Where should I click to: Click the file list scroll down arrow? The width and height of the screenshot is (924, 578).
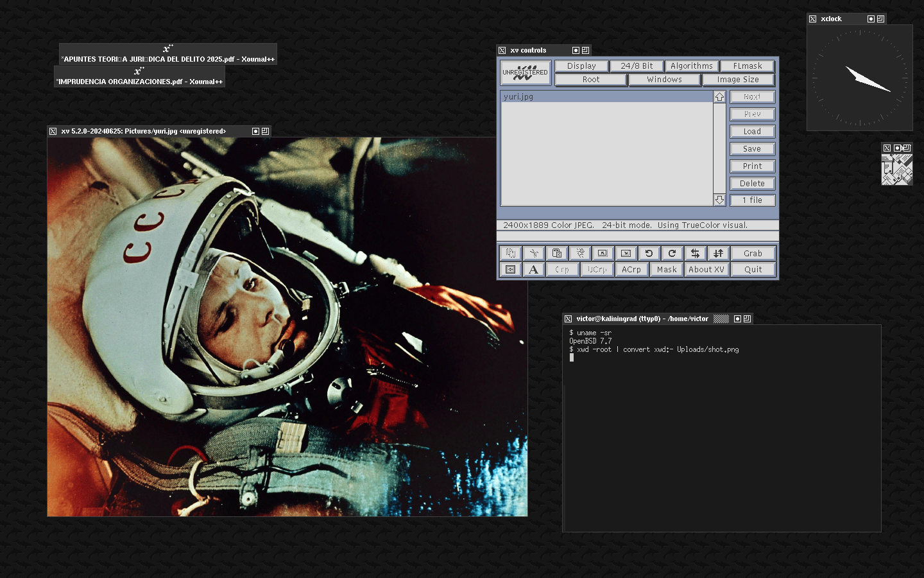719,200
